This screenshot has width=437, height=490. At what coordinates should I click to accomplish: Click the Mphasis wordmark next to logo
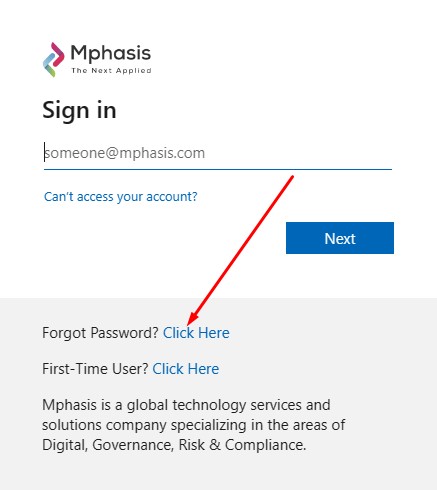(111, 53)
